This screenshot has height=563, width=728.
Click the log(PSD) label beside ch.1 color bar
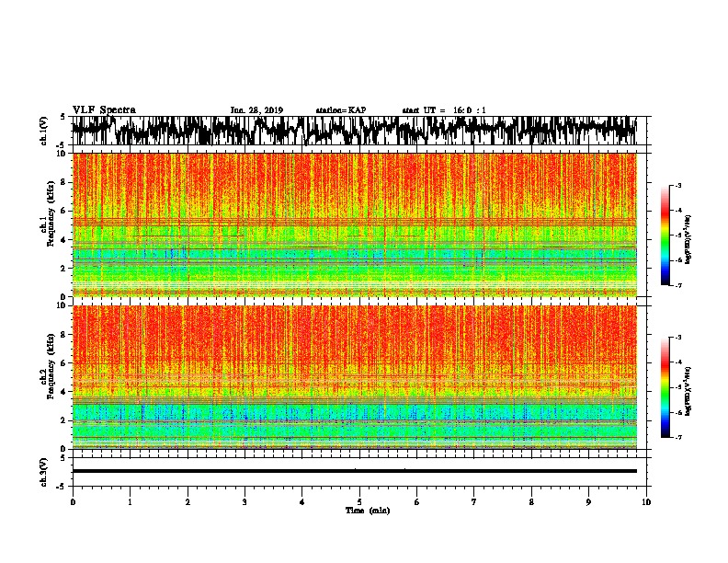pos(688,240)
